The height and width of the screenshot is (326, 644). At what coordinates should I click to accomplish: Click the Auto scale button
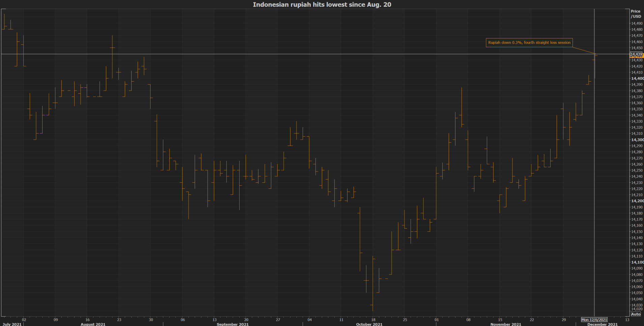pyautogui.click(x=636, y=314)
